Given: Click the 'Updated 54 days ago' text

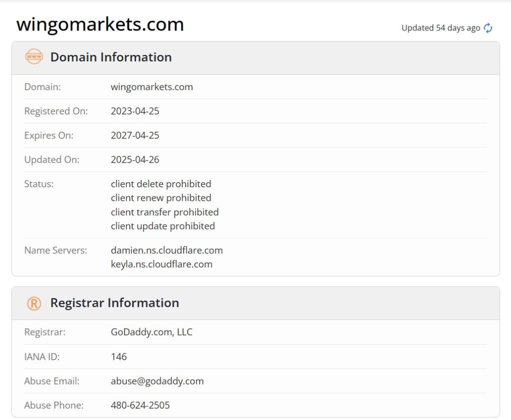Looking at the screenshot, I should (x=441, y=28).
